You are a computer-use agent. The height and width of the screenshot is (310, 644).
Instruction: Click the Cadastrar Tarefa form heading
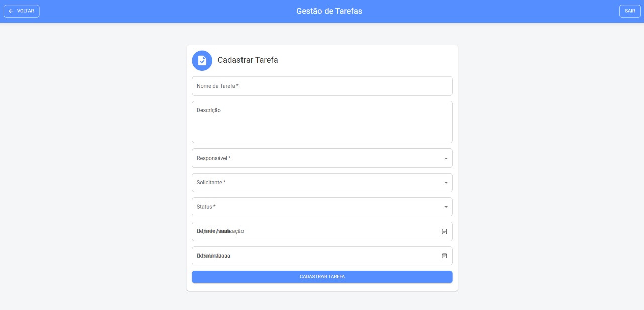[248, 60]
